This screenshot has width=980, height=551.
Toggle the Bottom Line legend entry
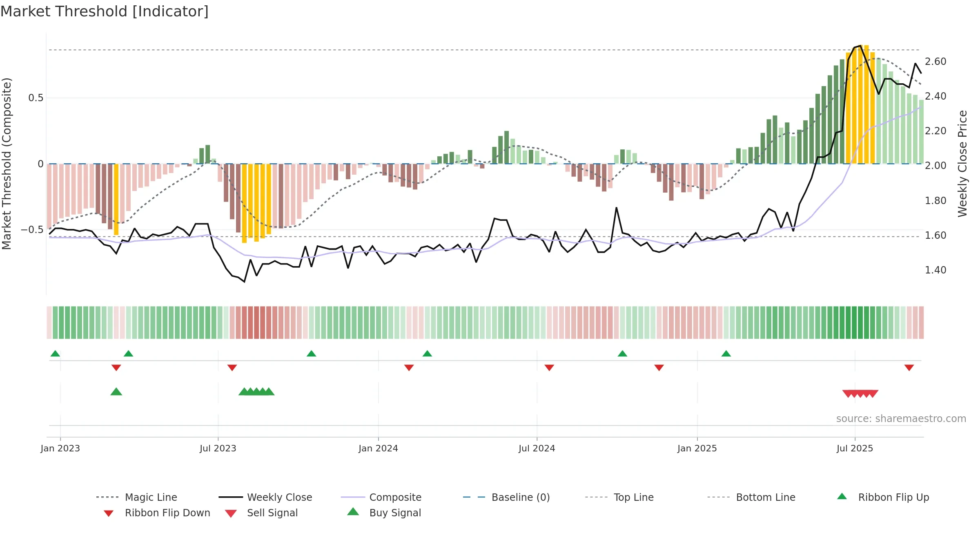click(751, 497)
